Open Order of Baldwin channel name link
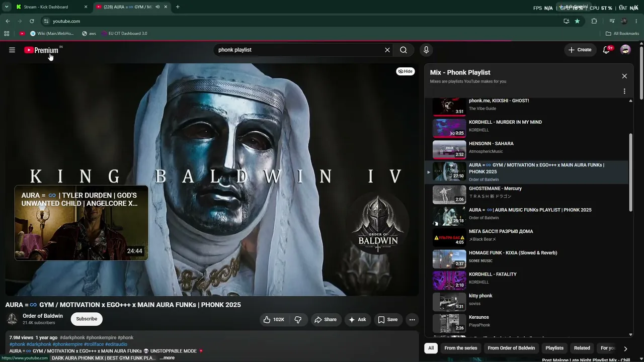 tap(43, 316)
